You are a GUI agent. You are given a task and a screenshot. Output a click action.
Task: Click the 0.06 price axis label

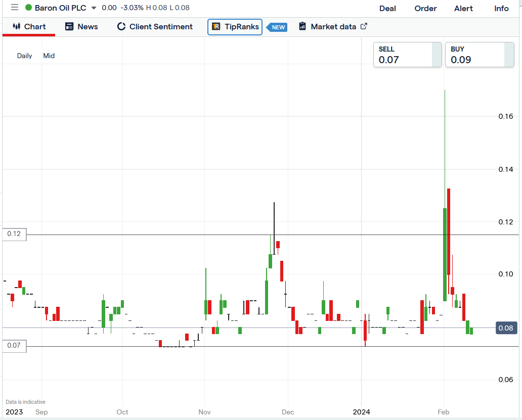(506, 380)
